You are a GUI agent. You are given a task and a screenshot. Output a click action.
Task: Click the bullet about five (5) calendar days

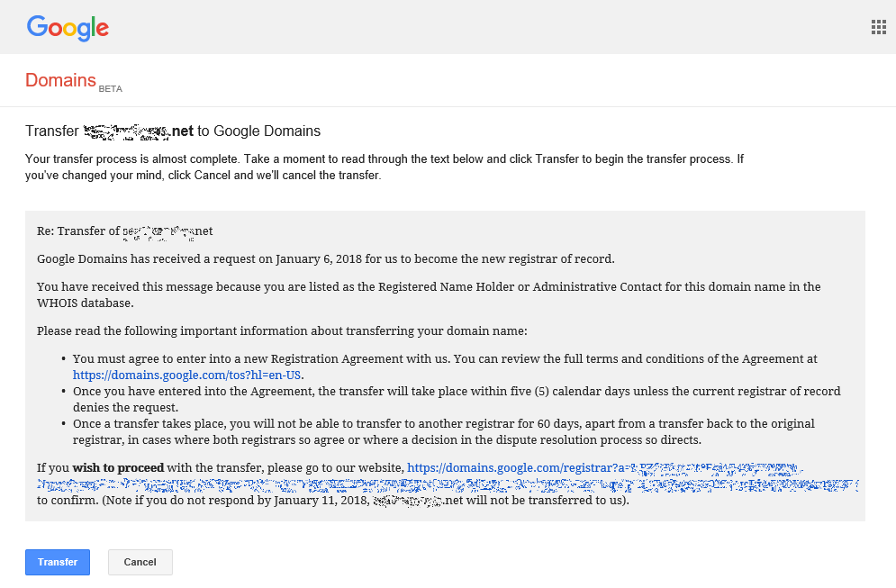point(457,400)
